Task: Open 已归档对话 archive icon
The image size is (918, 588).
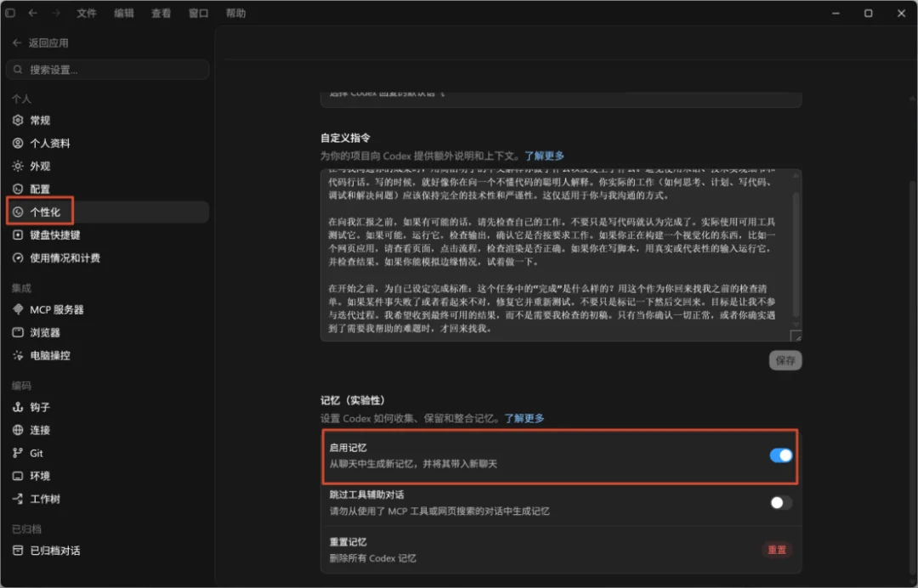Action: [x=18, y=551]
